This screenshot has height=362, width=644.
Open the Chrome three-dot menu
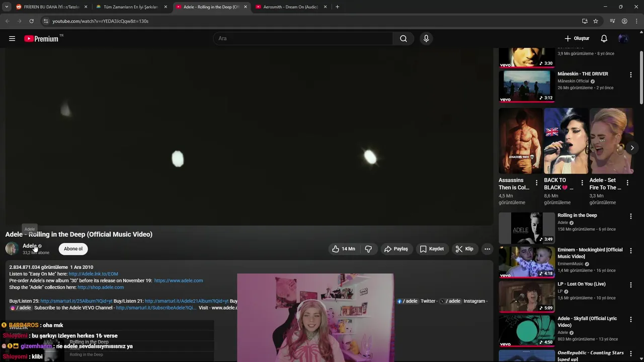[636, 21]
